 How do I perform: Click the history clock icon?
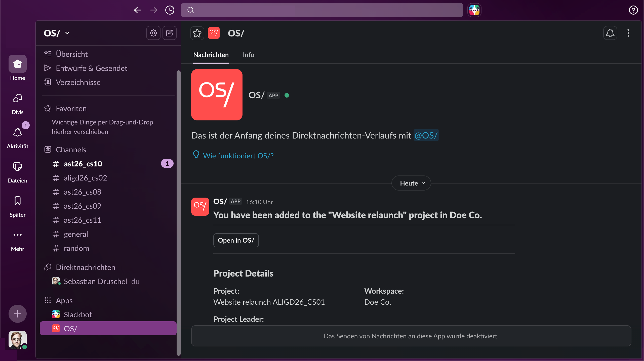pyautogui.click(x=170, y=10)
